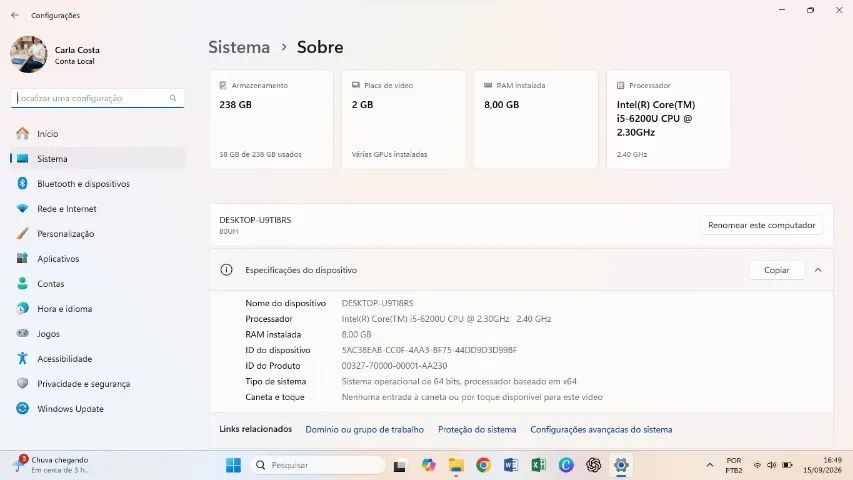The width and height of the screenshot is (853, 480).
Task: Click in Localizar uma configuração search field
Action: (x=97, y=98)
